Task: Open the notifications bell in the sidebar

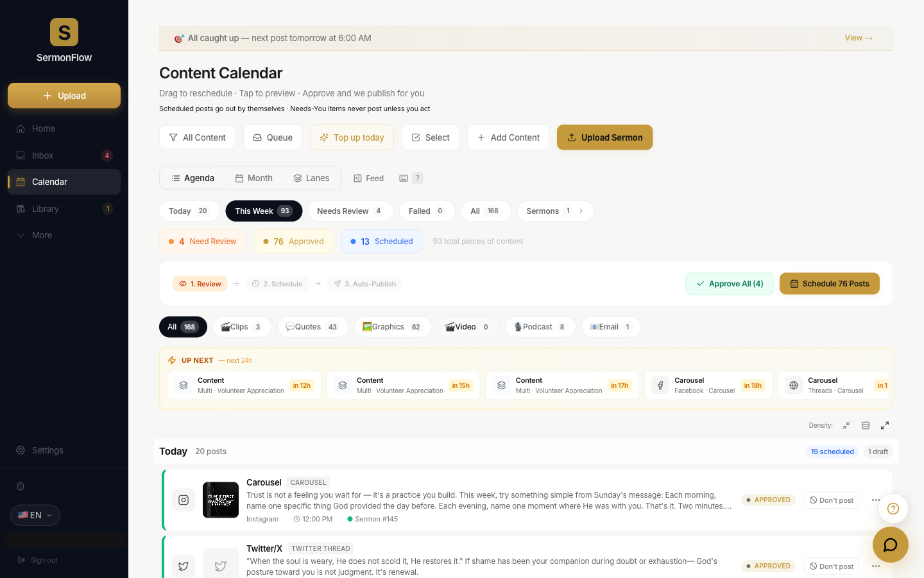Action: tap(21, 486)
